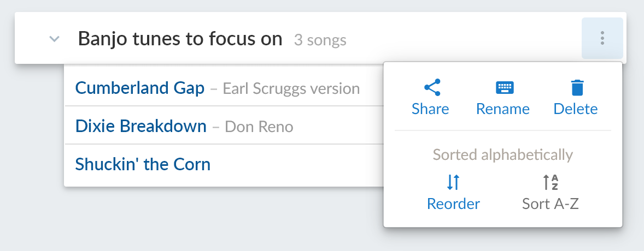The image size is (644, 251).
Task: Choose the Sort A-Z text label
Action: coord(551,204)
